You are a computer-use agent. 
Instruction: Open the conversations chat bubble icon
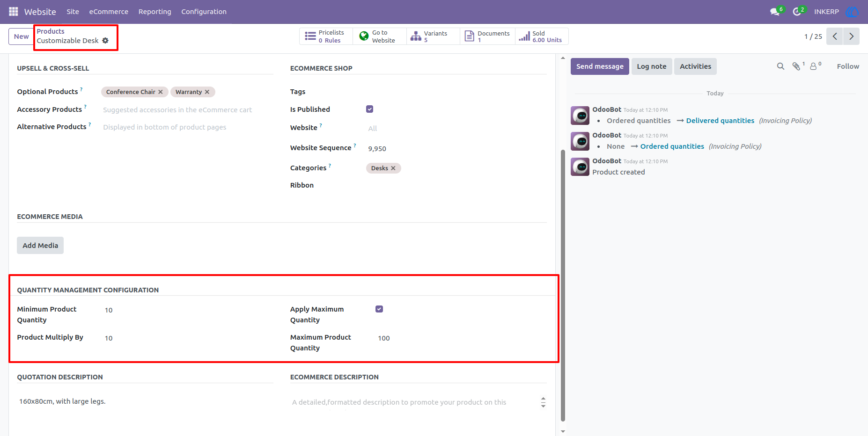coord(775,12)
